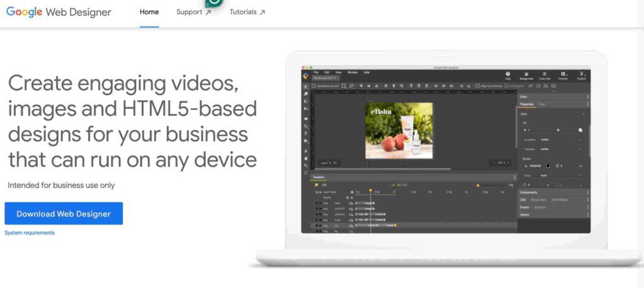Select the Paint Bucket tool in the left toolbar
The height and width of the screenshot is (288, 644).
tap(306, 141)
